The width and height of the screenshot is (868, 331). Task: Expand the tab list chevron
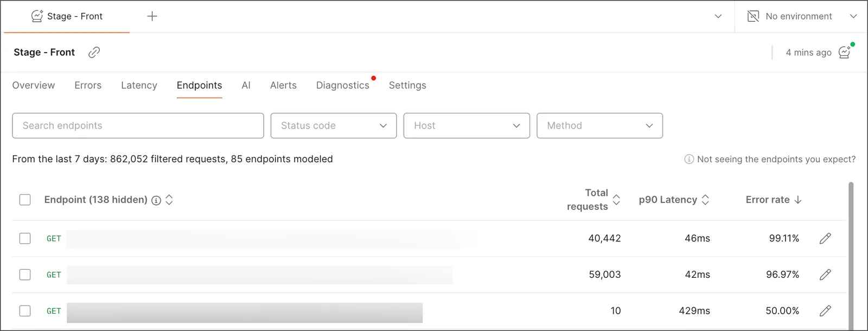pyautogui.click(x=718, y=16)
